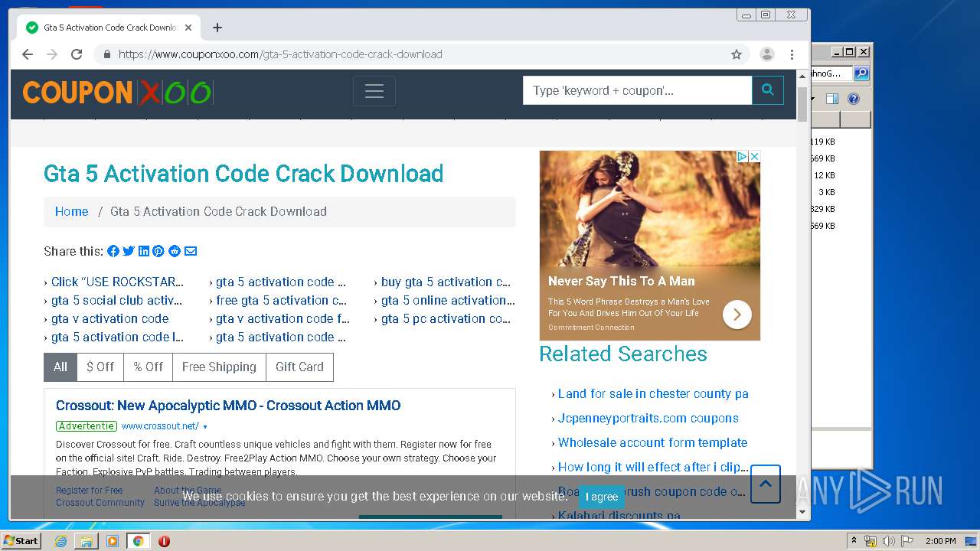
Task: Open the Chrome three-dot menu
Action: point(792,54)
